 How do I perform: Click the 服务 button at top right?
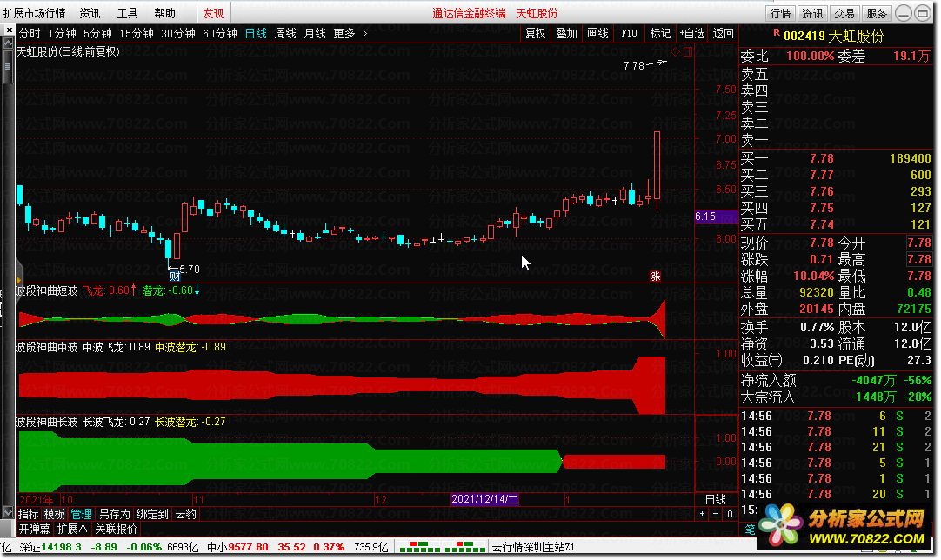876,13
